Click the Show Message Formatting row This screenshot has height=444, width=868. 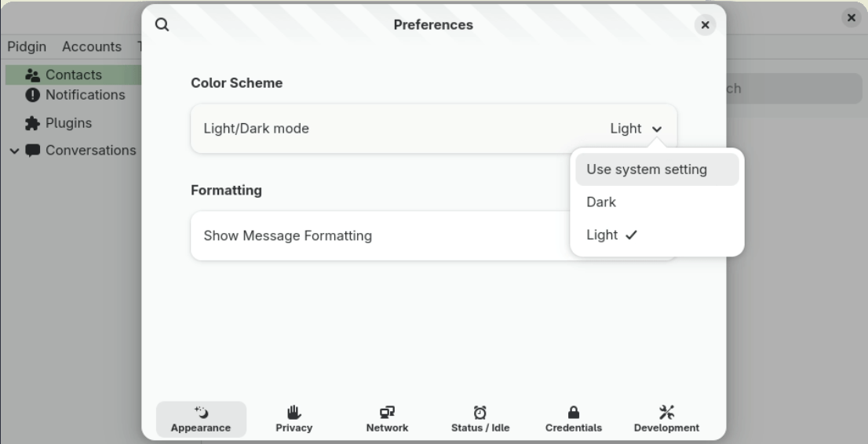[377, 235]
